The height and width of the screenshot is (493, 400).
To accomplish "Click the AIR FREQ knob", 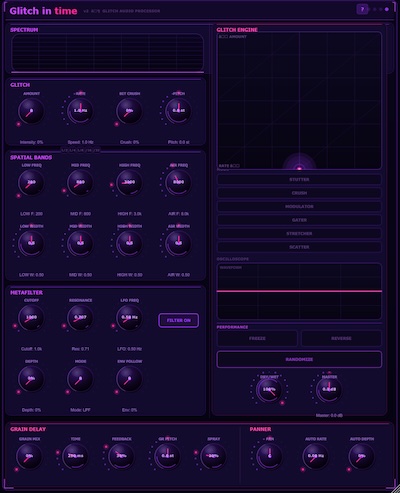I will pos(178,182).
